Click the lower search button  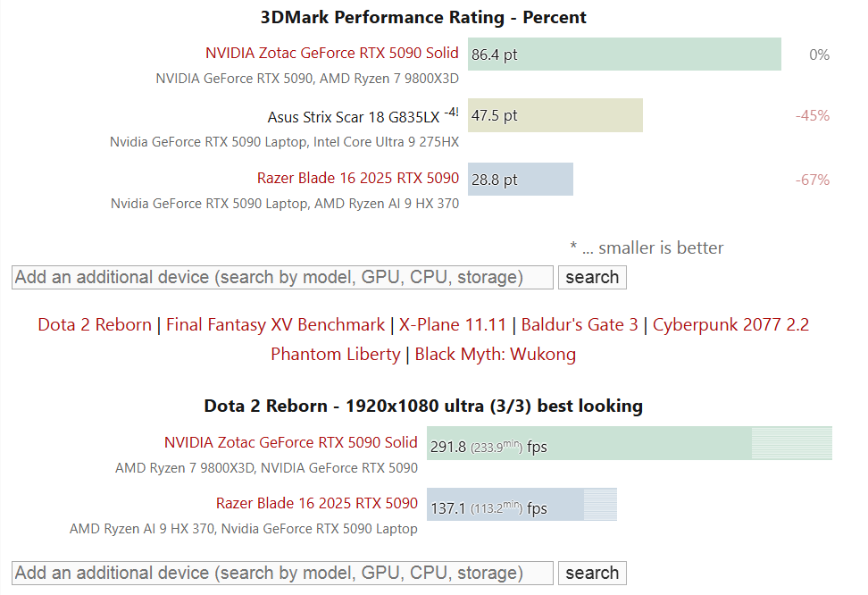[x=592, y=573]
